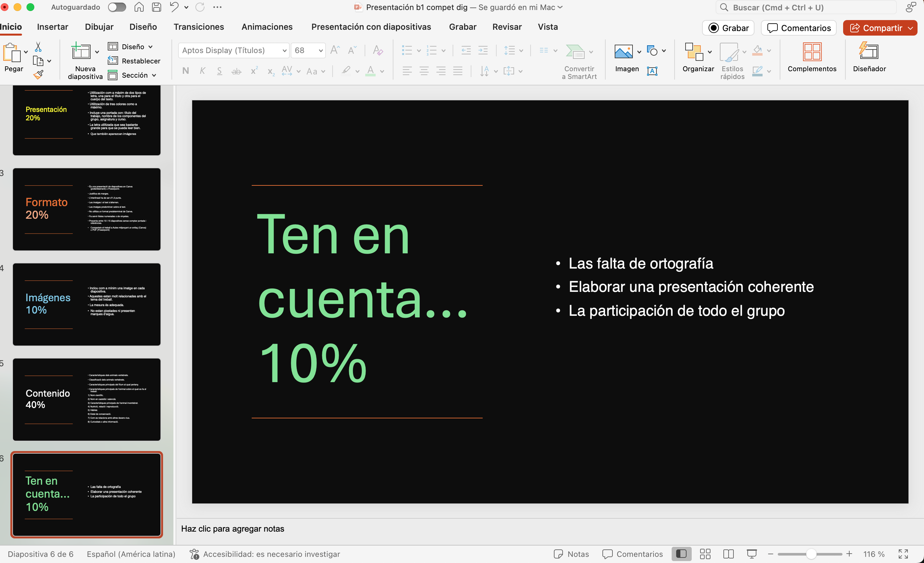Image resolution: width=924 pixels, height=563 pixels.
Task: Switch to Animaciones tab
Action: [x=267, y=27]
